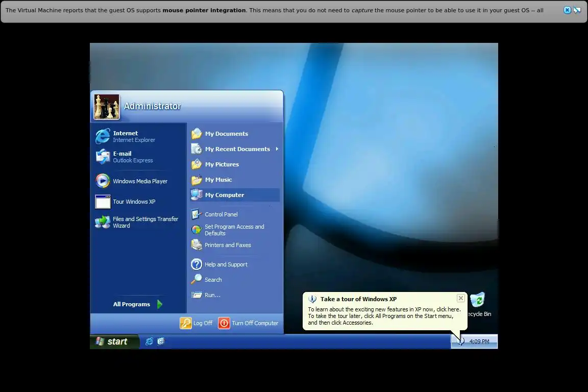
Task: Launch Internet Explorer from Quick Launch bar
Action: coord(149,341)
